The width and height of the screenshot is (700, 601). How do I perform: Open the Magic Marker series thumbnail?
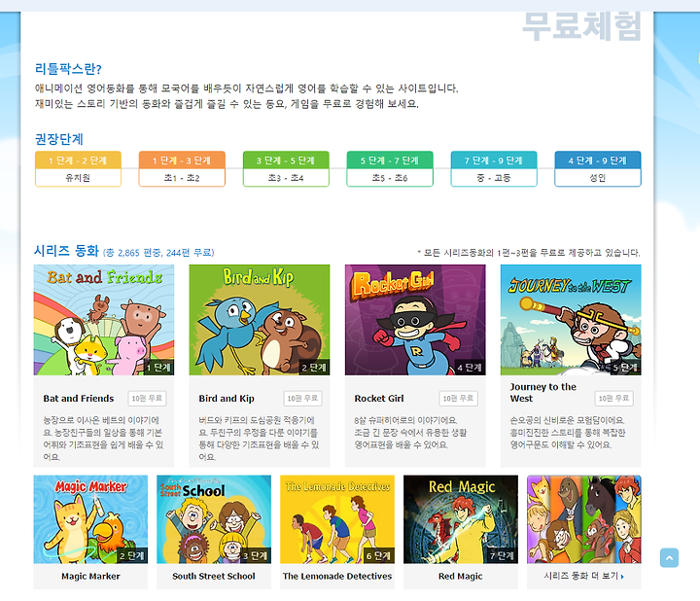tap(90, 519)
